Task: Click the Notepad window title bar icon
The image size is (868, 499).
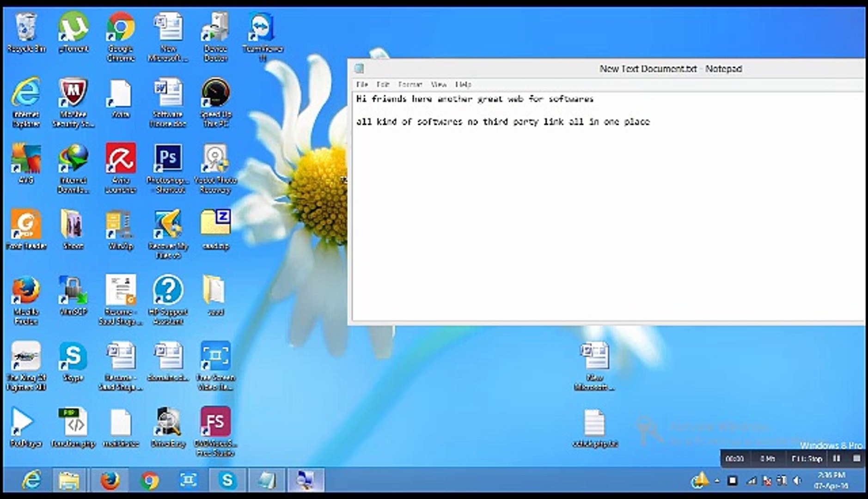Action: click(x=359, y=69)
